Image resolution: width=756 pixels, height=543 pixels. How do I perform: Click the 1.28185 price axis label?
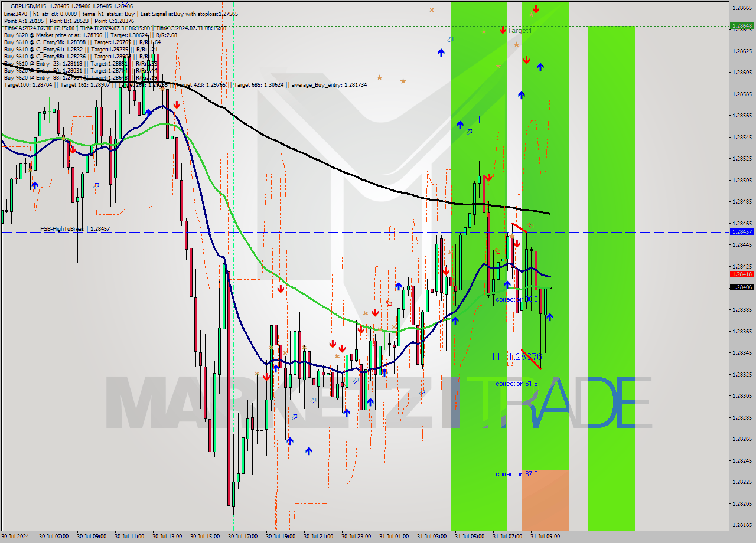(x=742, y=525)
